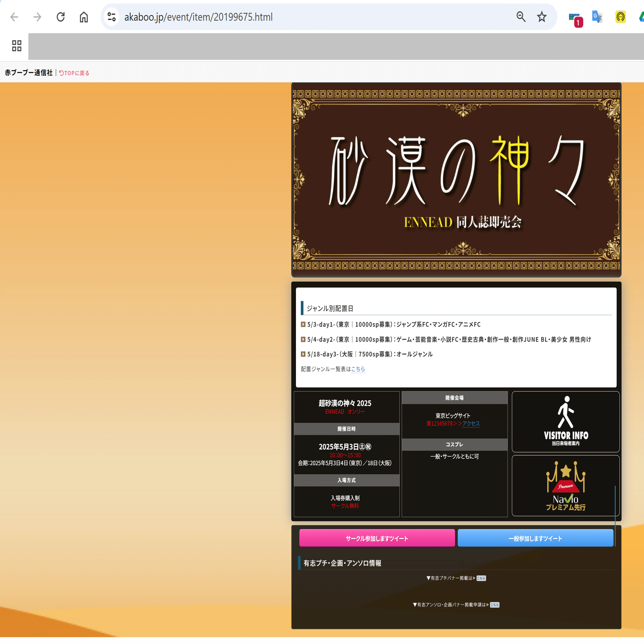Open the SAISON extension with notification badge
Image resolution: width=644 pixels, height=644 pixels.
click(574, 17)
